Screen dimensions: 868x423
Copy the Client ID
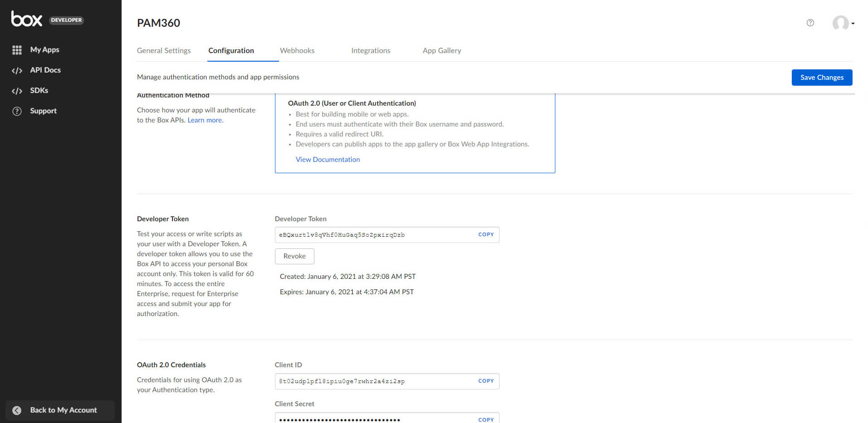coord(485,381)
